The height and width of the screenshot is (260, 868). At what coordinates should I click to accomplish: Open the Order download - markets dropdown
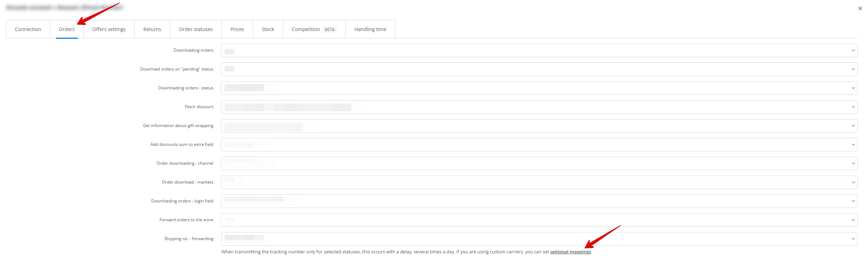click(x=539, y=183)
